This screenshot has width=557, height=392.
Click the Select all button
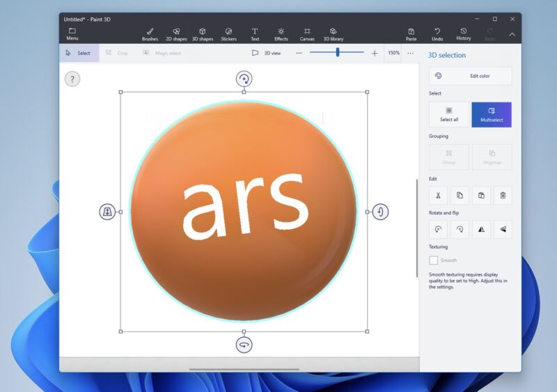point(449,114)
